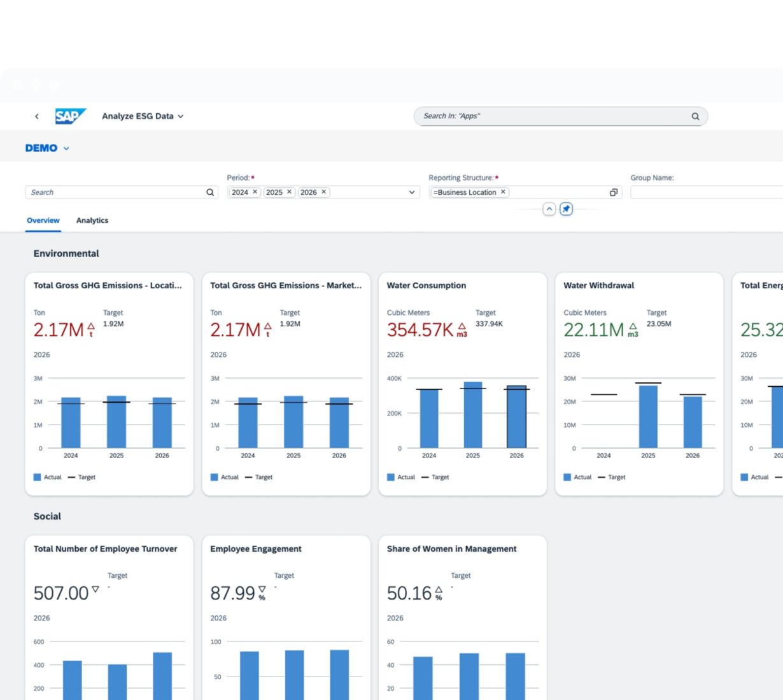Remove the 2026 period token
This screenshot has height=700, width=783.
[323, 192]
